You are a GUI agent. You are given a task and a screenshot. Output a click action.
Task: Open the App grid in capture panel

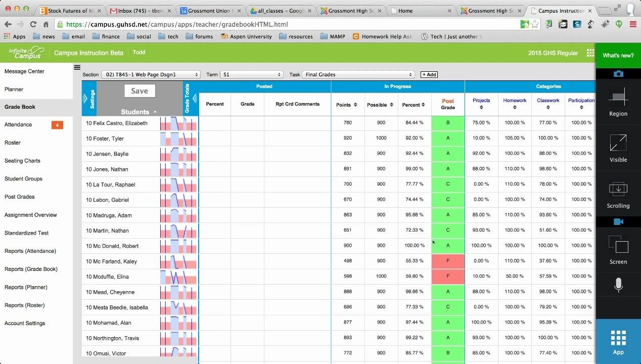618,342
